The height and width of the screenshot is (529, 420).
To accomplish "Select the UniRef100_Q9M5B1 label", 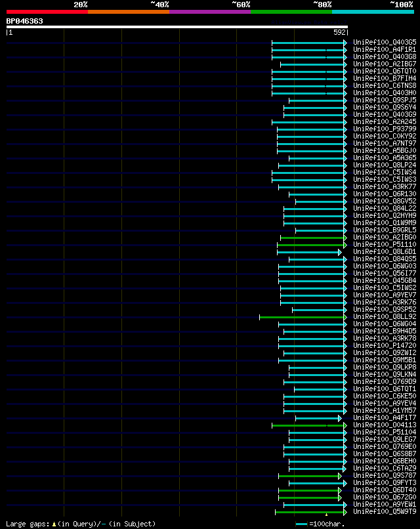I will tap(385, 360).
